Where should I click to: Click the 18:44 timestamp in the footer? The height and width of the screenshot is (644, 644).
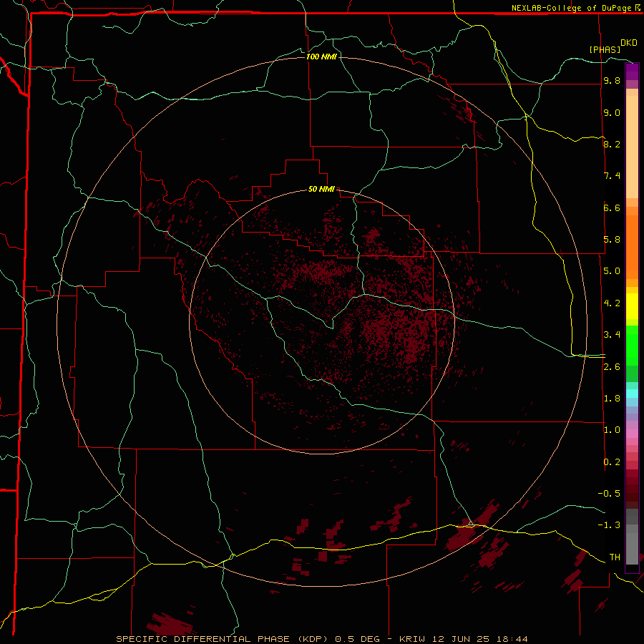(514, 639)
